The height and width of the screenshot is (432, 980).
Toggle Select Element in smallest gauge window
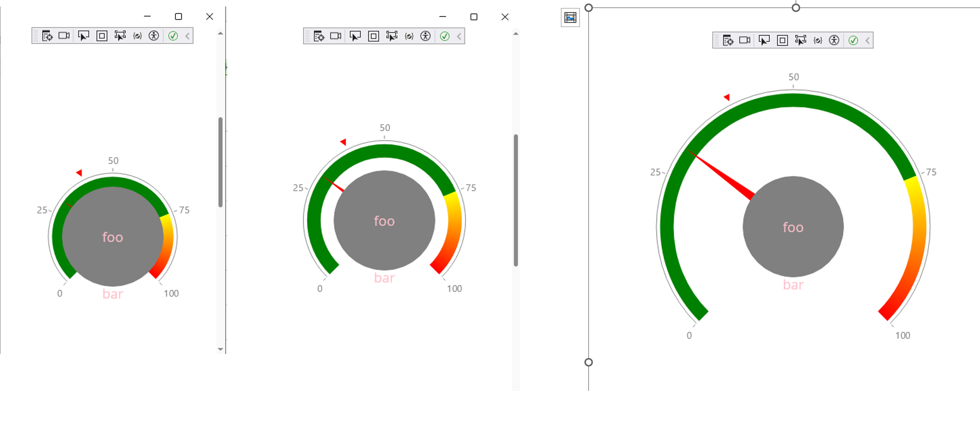tap(83, 36)
